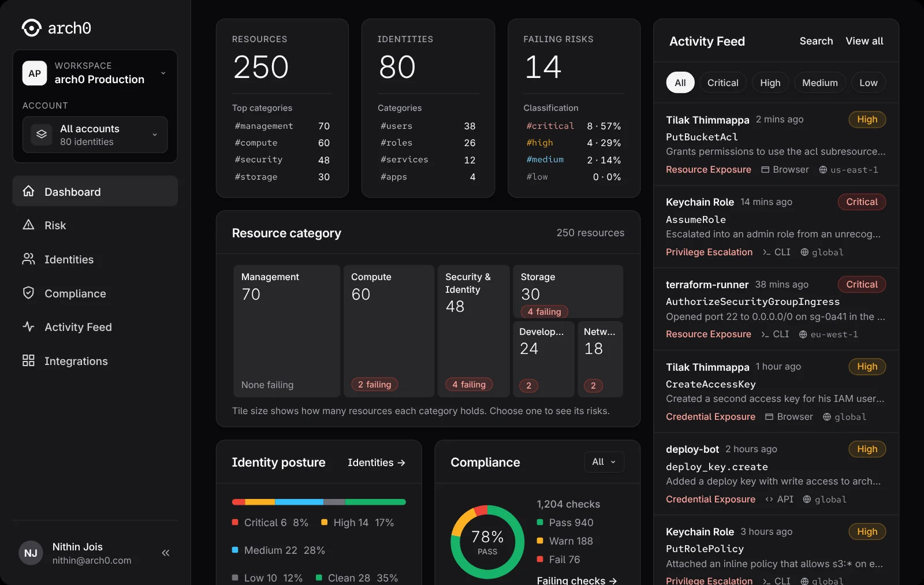This screenshot has width=924, height=585.
Task: Open the Compliance All dropdown
Action: tap(604, 462)
